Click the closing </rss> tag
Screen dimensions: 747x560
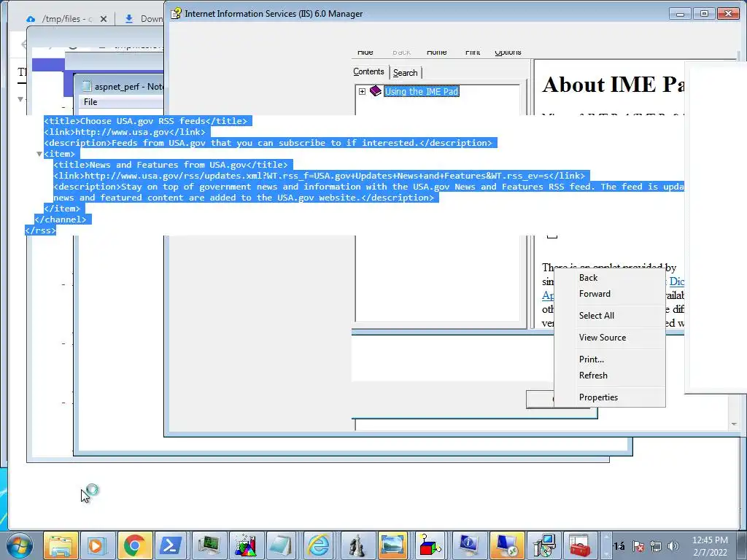point(41,230)
